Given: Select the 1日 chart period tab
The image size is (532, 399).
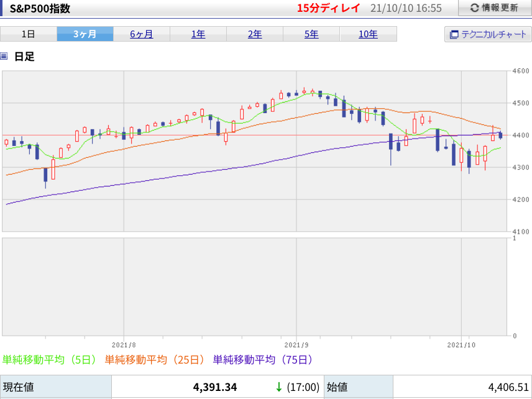Looking at the screenshot, I should coord(29,34).
